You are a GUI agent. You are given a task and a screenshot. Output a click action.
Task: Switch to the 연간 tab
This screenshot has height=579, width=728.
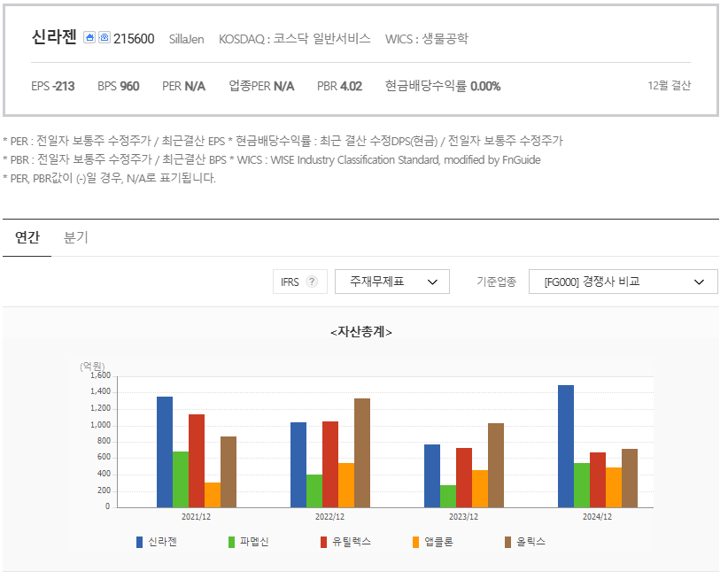pyautogui.click(x=27, y=237)
